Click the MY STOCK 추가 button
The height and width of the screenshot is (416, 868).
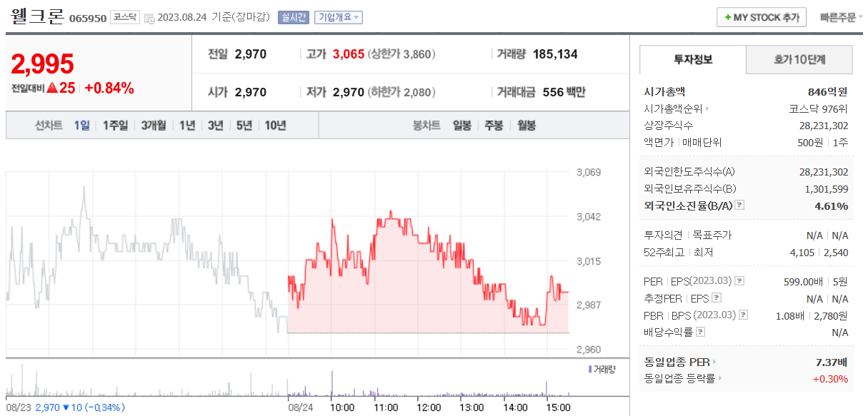coord(761,16)
